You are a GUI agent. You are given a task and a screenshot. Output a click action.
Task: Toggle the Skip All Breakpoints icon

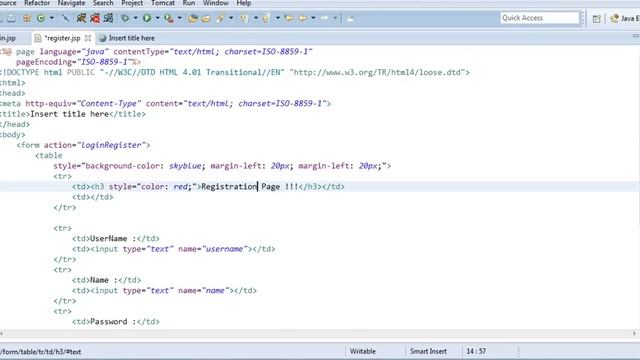(x=65, y=18)
